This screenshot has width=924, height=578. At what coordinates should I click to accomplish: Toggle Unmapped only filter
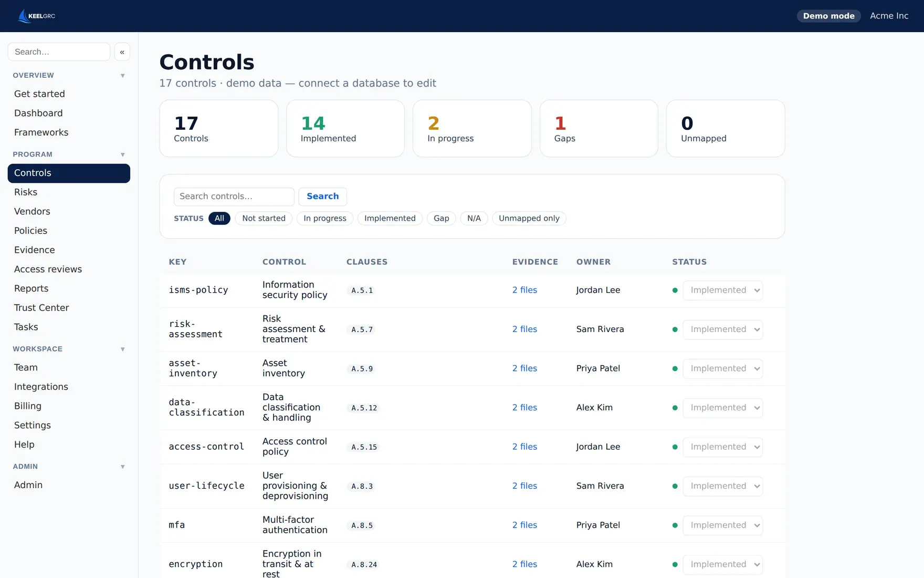529,218
